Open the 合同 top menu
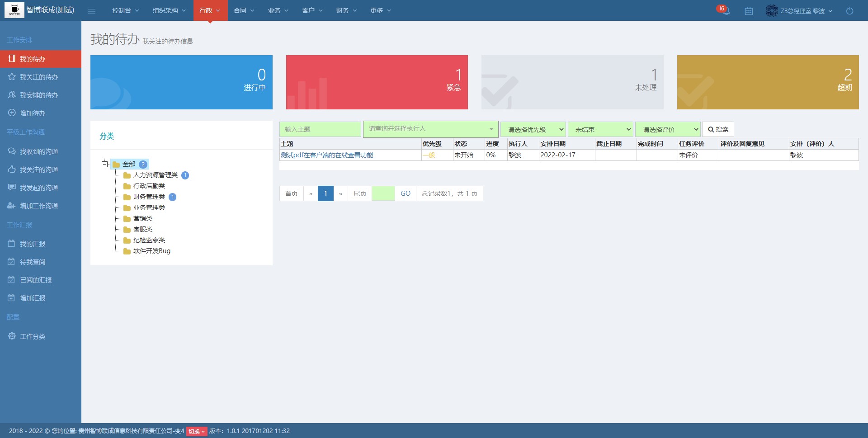Viewport: 868px width, 438px height. [244, 10]
